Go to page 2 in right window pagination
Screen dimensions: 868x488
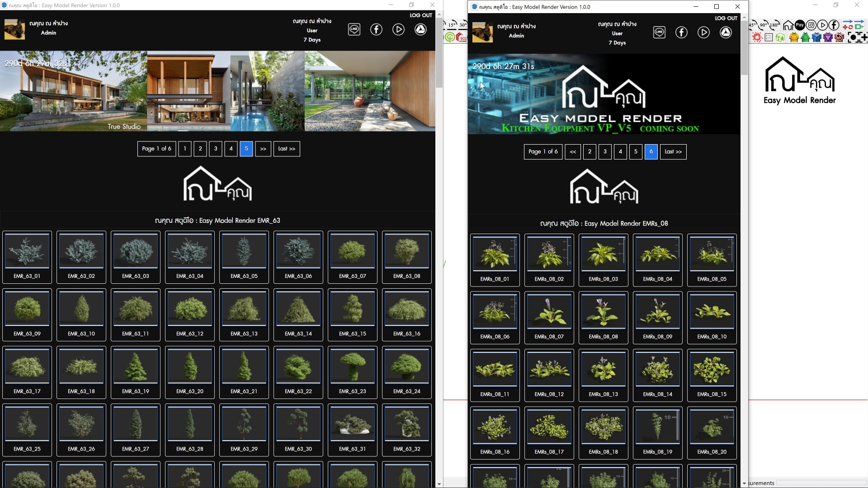pos(590,152)
